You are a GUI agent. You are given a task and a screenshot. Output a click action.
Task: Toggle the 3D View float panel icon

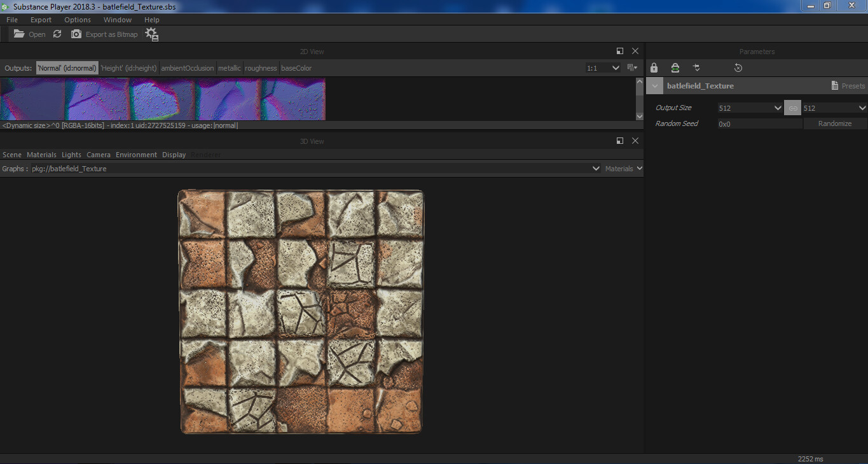[x=620, y=141]
